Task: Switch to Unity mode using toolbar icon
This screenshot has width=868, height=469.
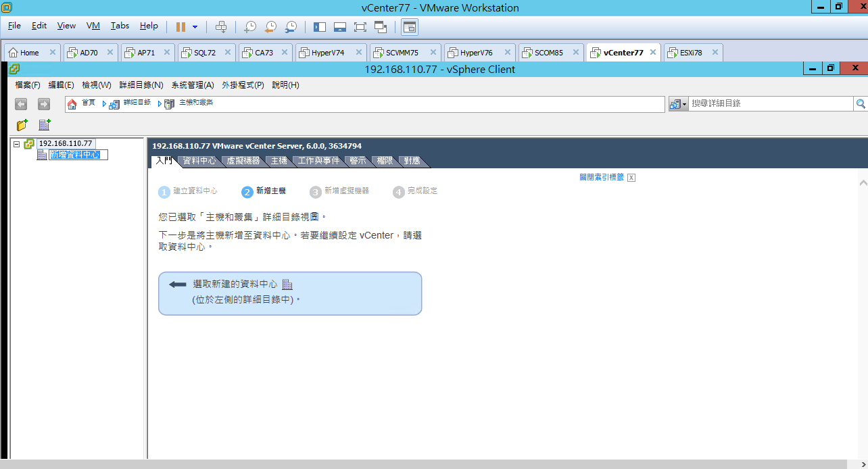Action: (381, 26)
